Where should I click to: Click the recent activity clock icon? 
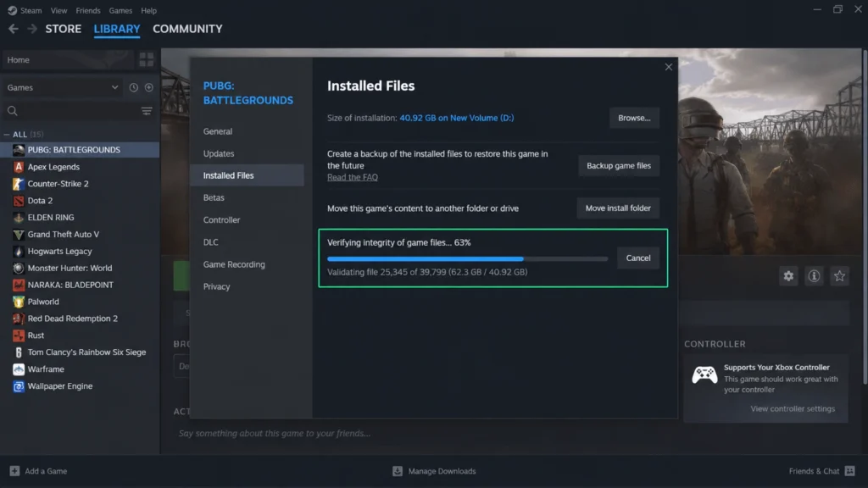[x=133, y=87]
